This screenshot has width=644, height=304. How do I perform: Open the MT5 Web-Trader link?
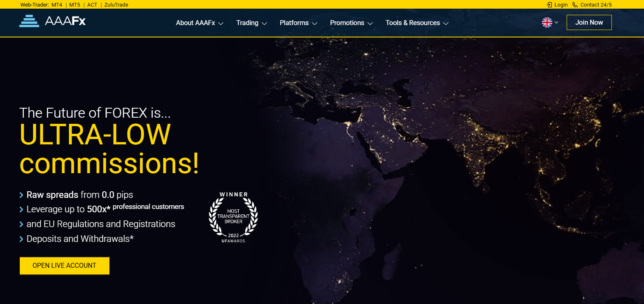point(74,5)
